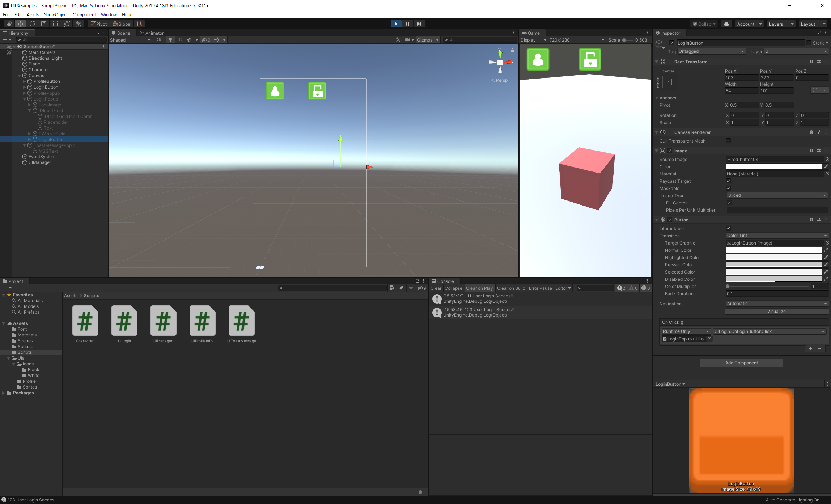This screenshot has width=831, height=504.
Task: Toggle the Raycast Target checkbox
Action: pos(728,181)
